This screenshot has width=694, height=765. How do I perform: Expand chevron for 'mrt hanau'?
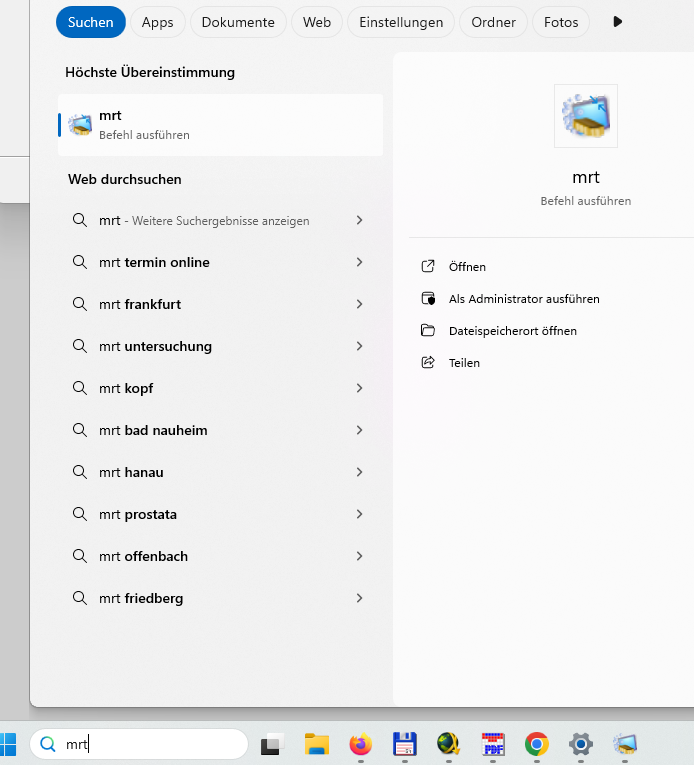[x=360, y=472]
